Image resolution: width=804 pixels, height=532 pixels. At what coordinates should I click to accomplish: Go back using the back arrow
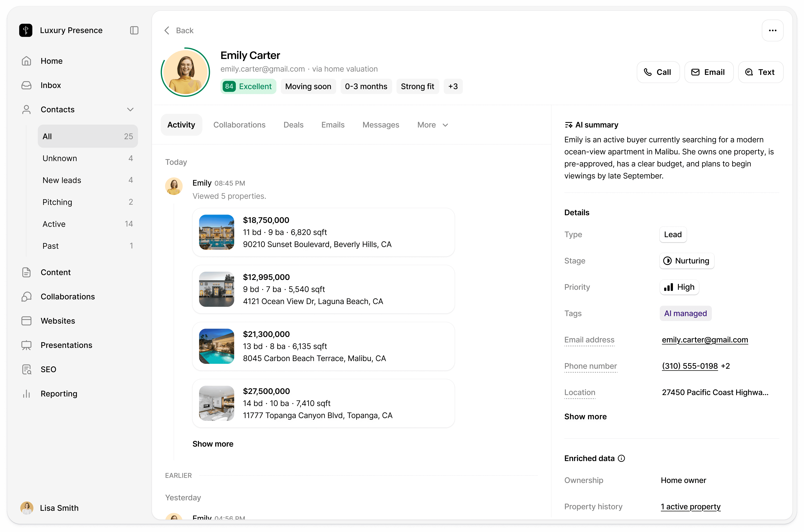pyautogui.click(x=167, y=31)
